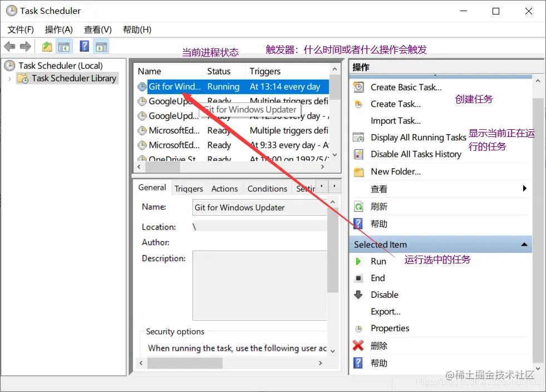Switch to the Conditions tab

click(x=267, y=189)
